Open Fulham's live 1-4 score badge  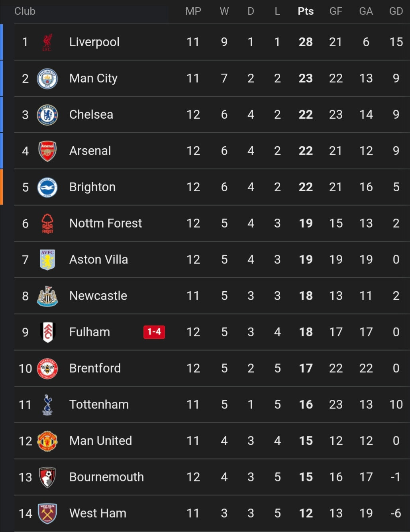[x=154, y=332]
